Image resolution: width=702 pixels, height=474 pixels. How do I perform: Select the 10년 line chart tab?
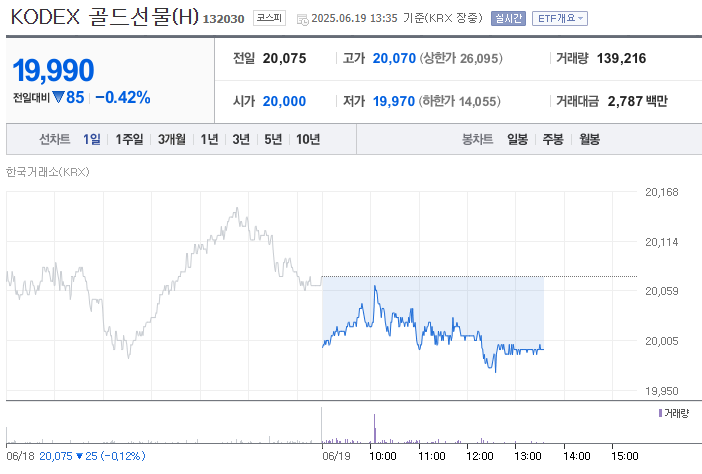pos(308,139)
